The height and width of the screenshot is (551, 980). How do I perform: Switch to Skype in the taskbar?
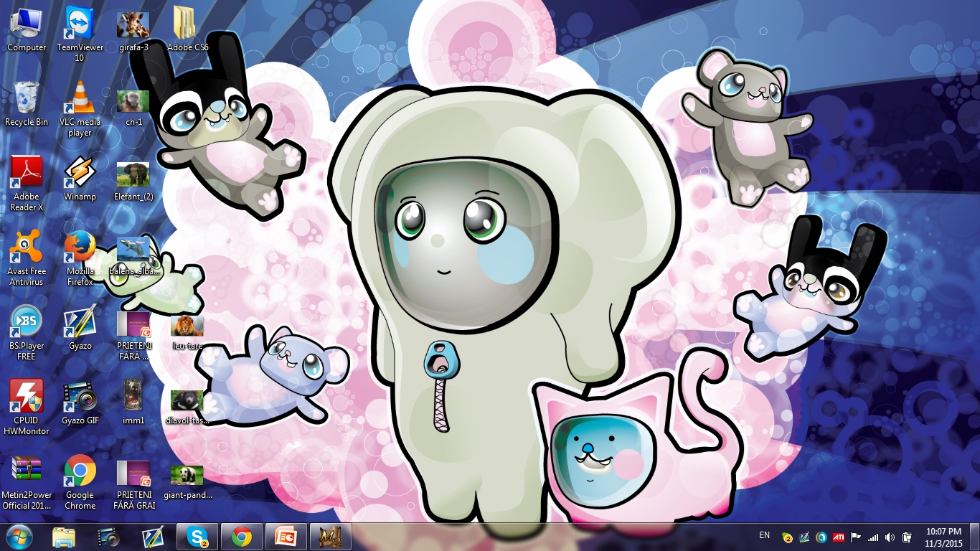click(x=197, y=537)
